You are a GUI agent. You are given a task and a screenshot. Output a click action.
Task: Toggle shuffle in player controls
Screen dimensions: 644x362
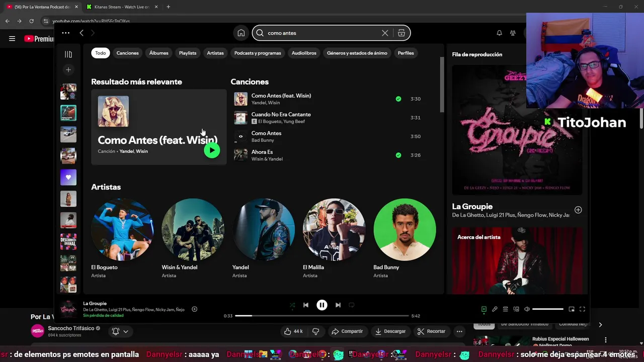point(292,305)
